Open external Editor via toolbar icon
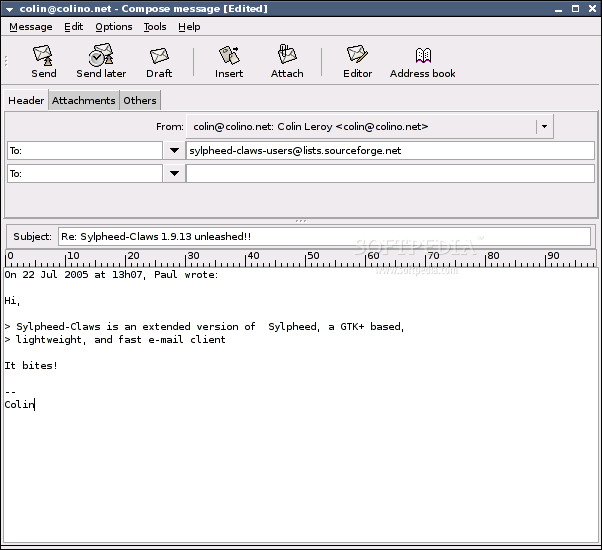 point(357,54)
